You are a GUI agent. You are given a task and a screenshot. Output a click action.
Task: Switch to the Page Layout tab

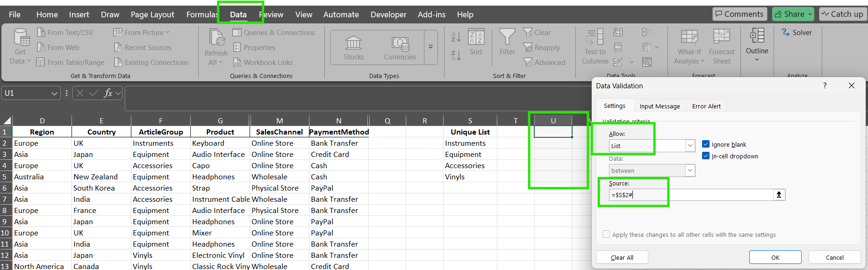click(x=152, y=14)
